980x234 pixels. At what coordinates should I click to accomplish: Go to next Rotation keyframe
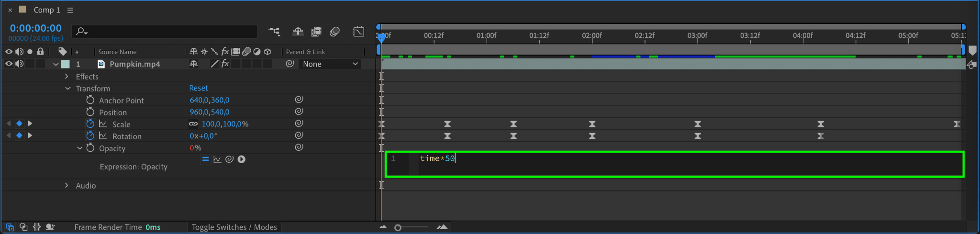coord(30,135)
